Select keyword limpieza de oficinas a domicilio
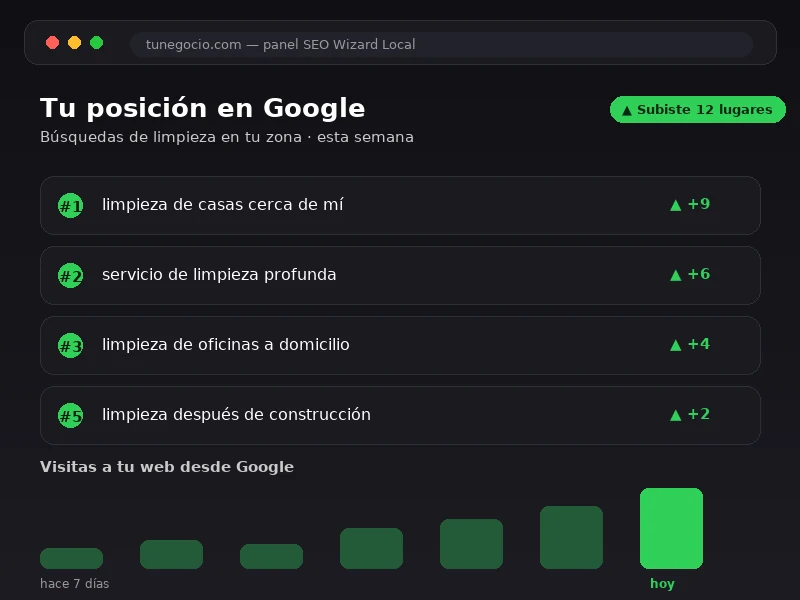 [226, 344]
